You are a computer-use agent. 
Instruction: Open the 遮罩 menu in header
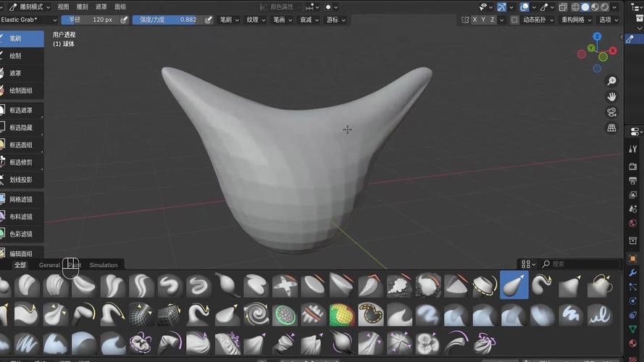101,7
